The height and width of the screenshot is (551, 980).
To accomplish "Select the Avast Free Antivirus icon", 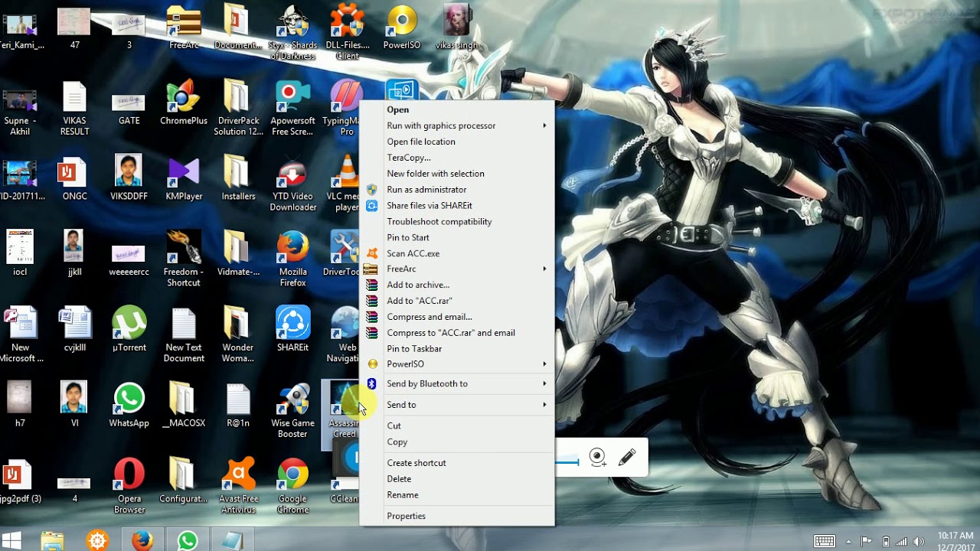I will pyautogui.click(x=238, y=486).
